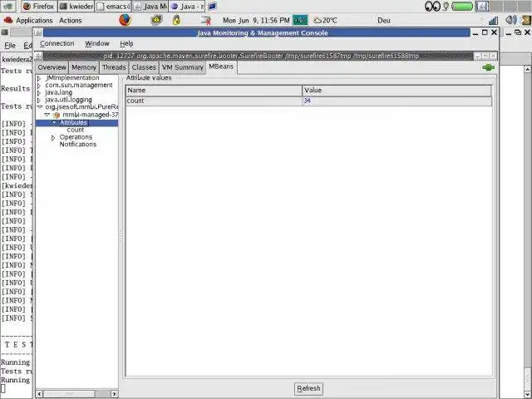The height and width of the screenshot is (399, 532).
Task: Click the 20°C weather applet
Action: pos(325,20)
